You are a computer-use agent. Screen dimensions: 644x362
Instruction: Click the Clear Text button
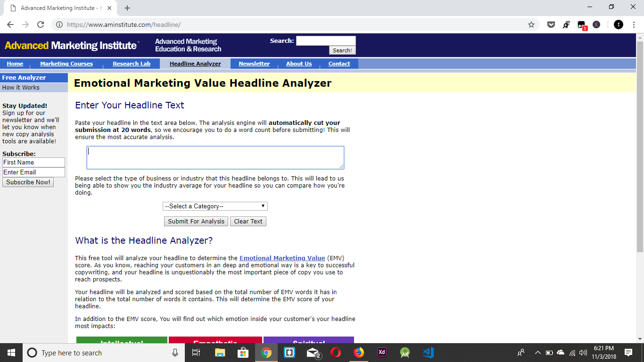tap(248, 222)
